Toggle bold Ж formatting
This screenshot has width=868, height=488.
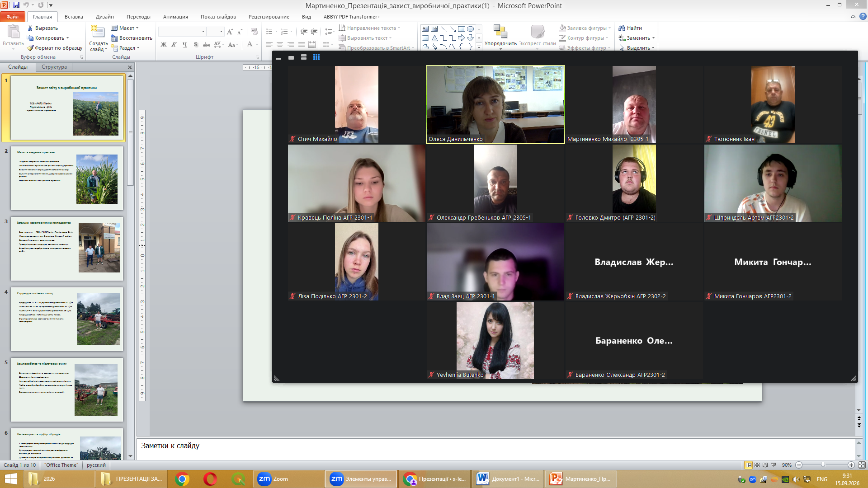pyautogui.click(x=164, y=45)
